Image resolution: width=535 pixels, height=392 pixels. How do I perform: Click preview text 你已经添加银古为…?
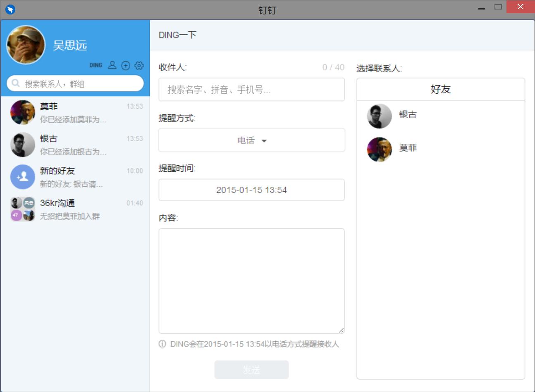click(x=73, y=152)
